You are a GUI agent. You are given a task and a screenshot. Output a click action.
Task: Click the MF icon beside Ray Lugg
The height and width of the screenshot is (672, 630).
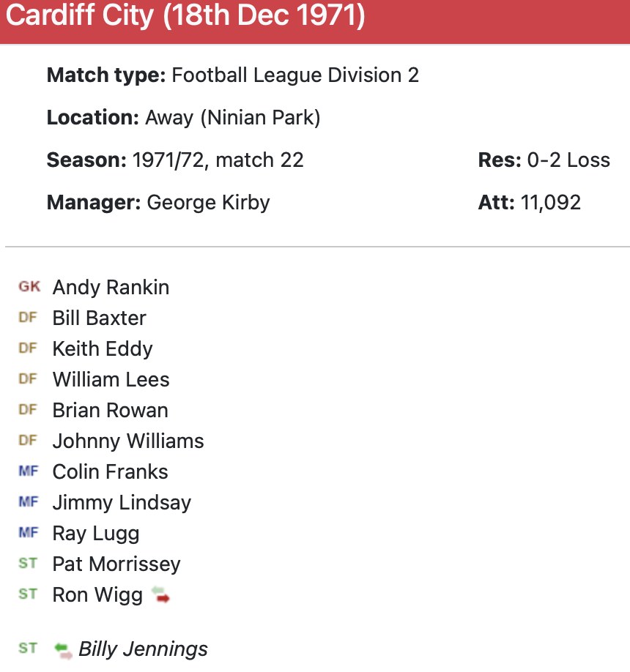point(28,533)
